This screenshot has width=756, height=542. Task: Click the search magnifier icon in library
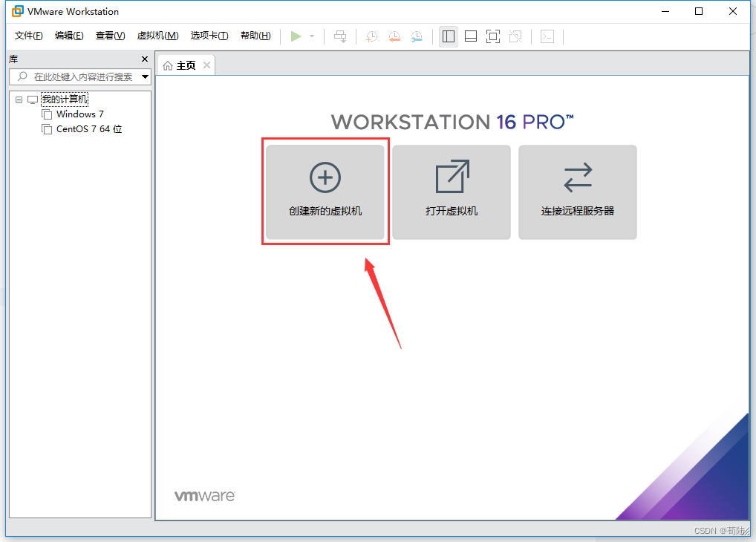(x=23, y=76)
